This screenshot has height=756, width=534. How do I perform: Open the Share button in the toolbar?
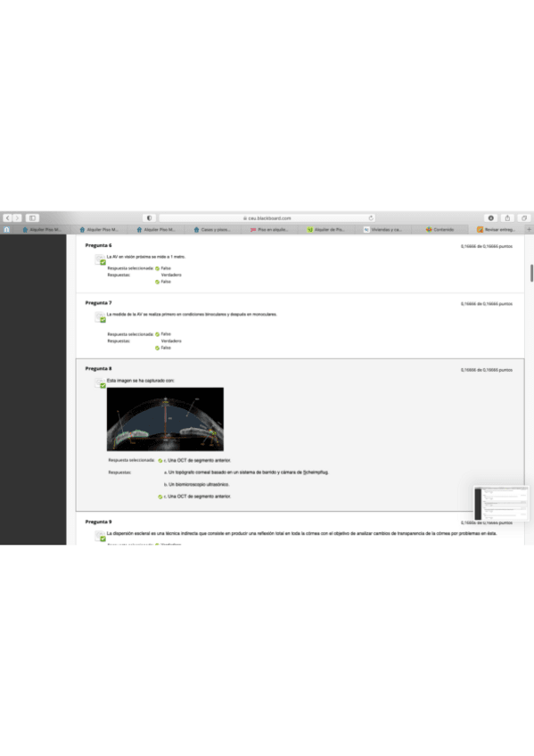click(507, 218)
